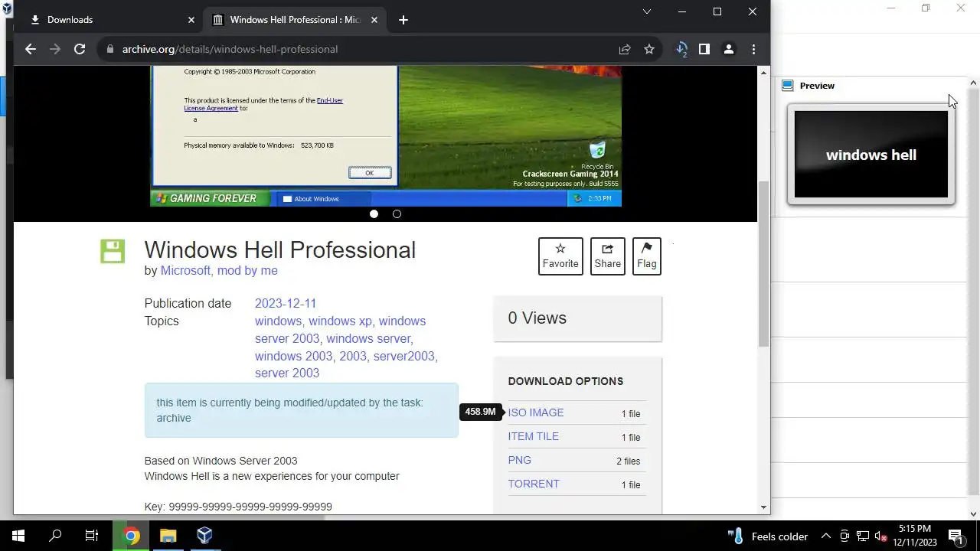Open the 'server2003' topic link
This screenshot has width=980, height=551.
tap(405, 356)
